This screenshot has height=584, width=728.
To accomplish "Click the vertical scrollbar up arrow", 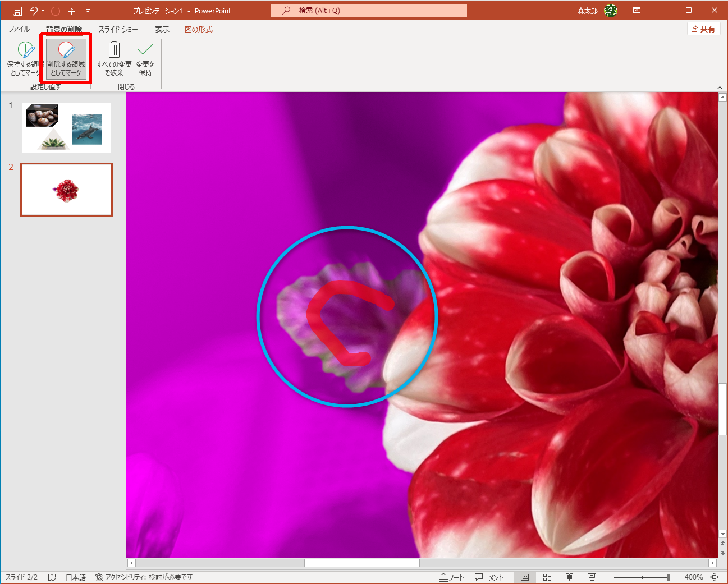I will pyautogui.click(x=722, y=97).
